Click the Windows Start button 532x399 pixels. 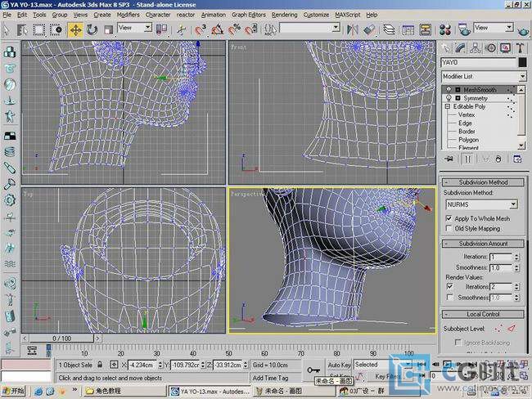pyautogui.click(x=13, y=391)
